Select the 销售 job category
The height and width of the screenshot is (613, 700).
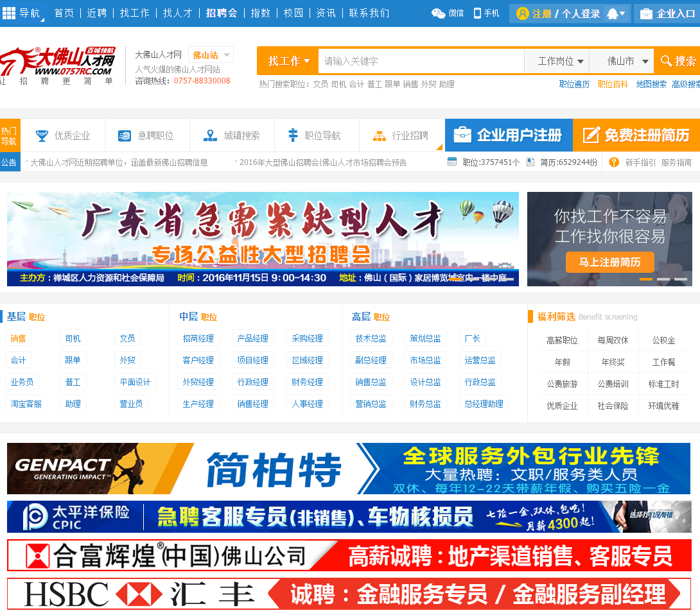click(19, 338)
